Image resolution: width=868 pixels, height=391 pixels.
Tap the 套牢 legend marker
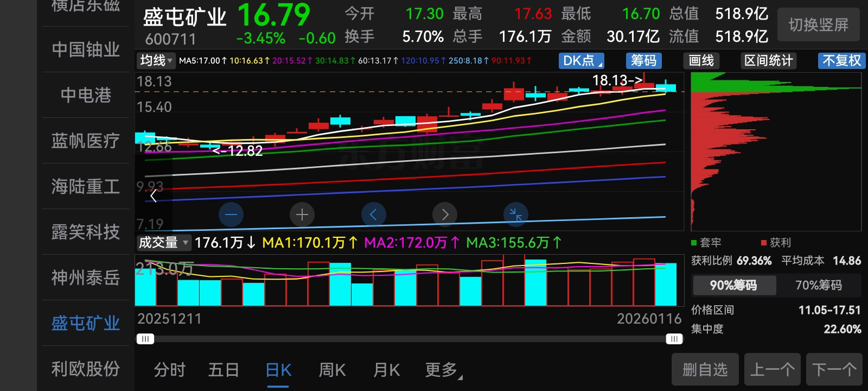694,243
